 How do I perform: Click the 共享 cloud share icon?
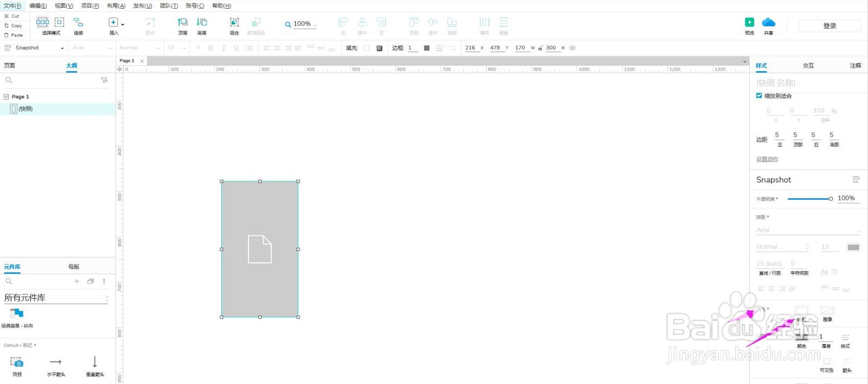pos(769,22)
